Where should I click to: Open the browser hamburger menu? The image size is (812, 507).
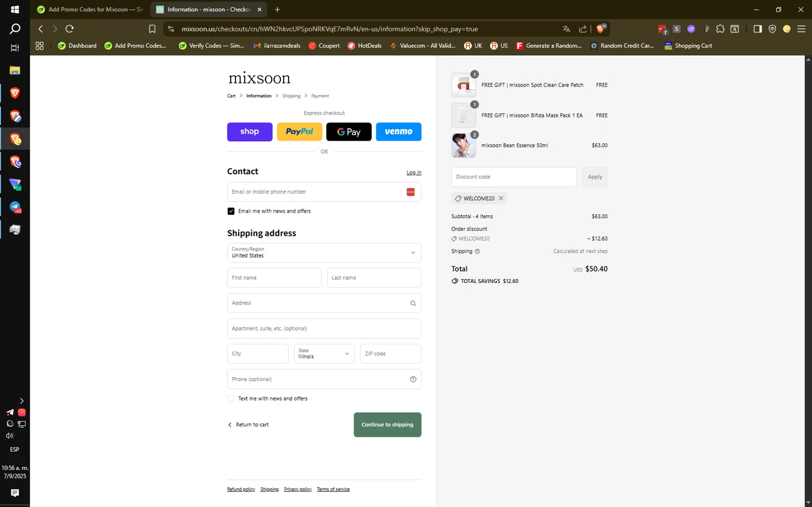click(801, 29)
